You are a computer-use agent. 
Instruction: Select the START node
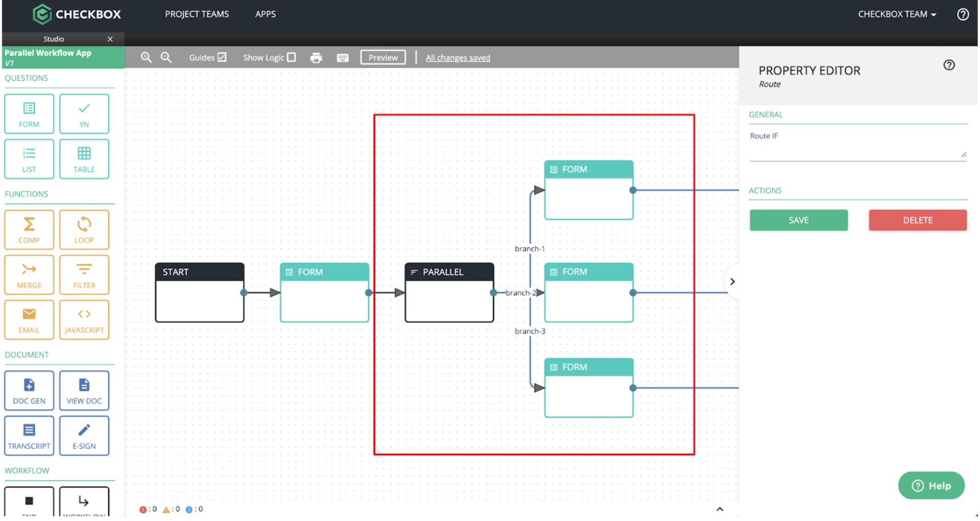coord(199,292)
